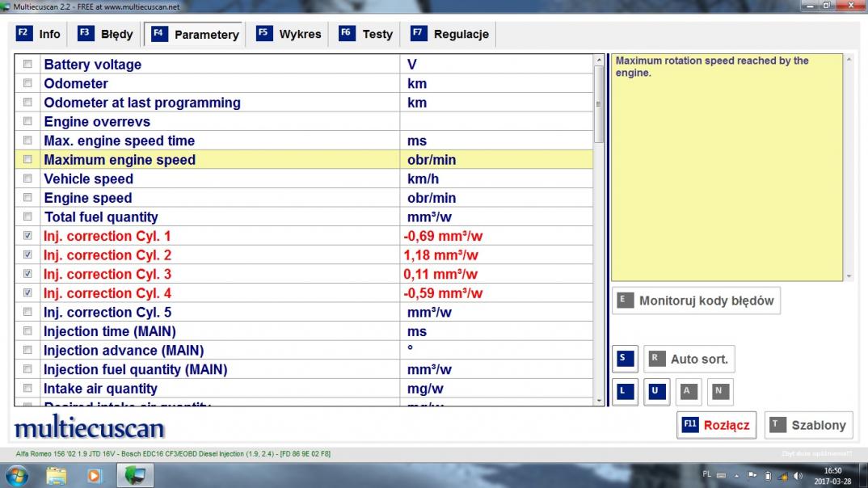
Task: Open the Wykres tab
Action: [289, 34]
